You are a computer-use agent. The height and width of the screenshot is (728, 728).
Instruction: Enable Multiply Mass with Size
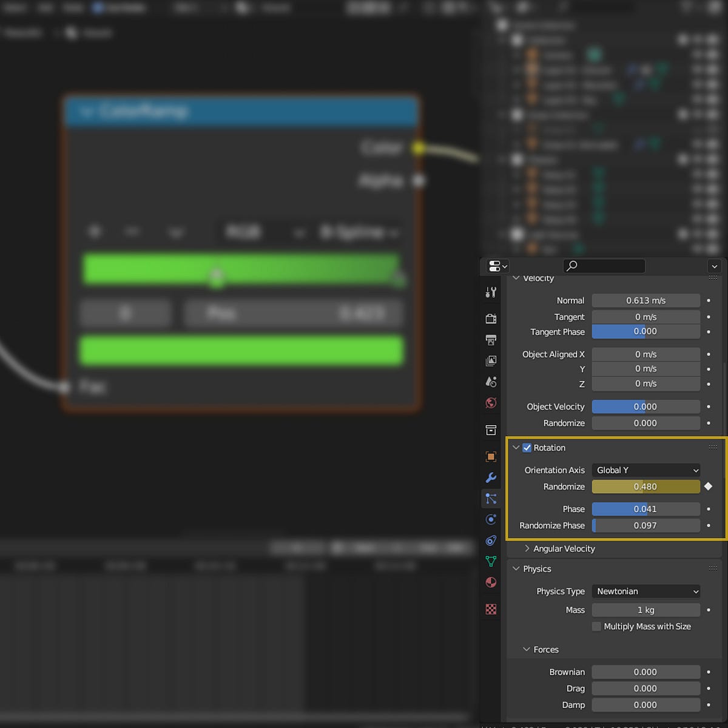pyautogui.click(x=596, y=626)
